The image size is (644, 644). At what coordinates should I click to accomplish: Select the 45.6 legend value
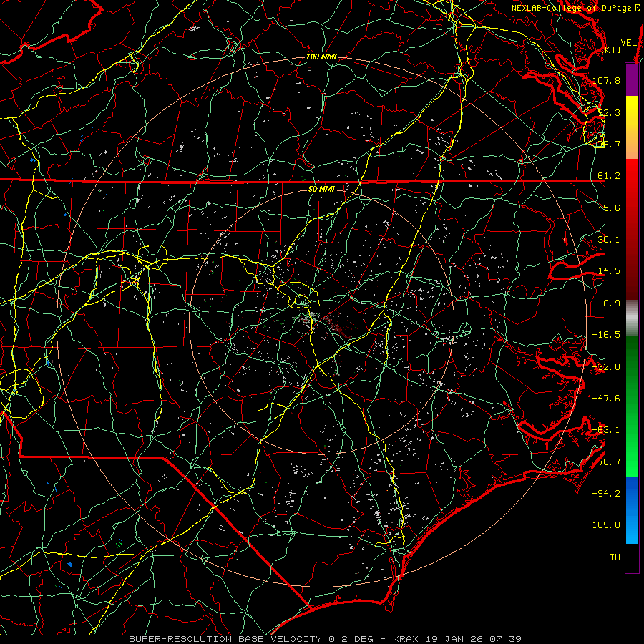click(609, 208)
